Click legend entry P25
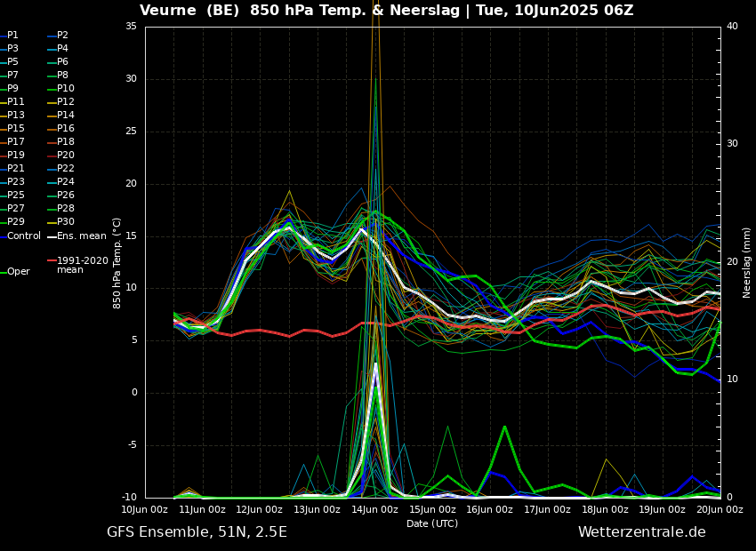 pos(12,195)
